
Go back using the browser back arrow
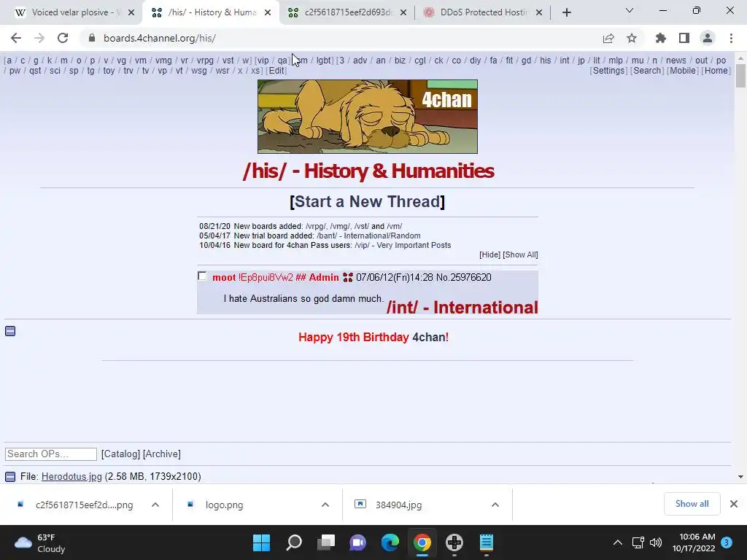[x=16, y=38]
